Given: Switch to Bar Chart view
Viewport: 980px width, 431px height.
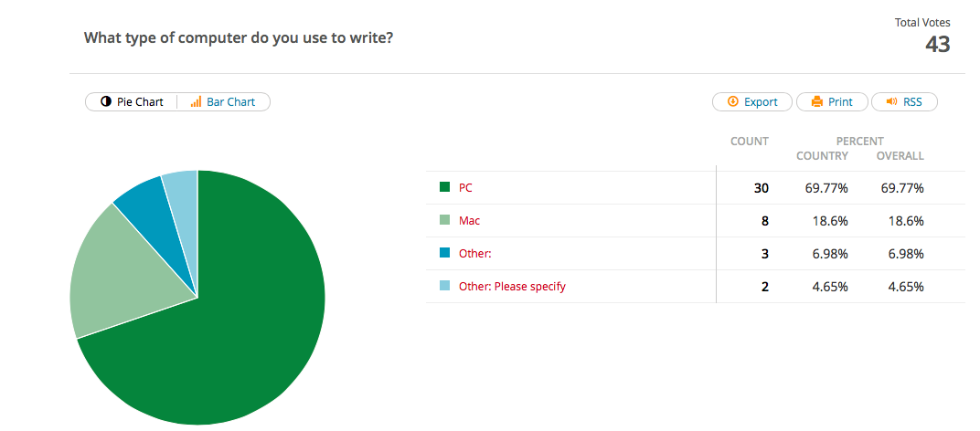Looking at the screenshot, I should point(223,102).
